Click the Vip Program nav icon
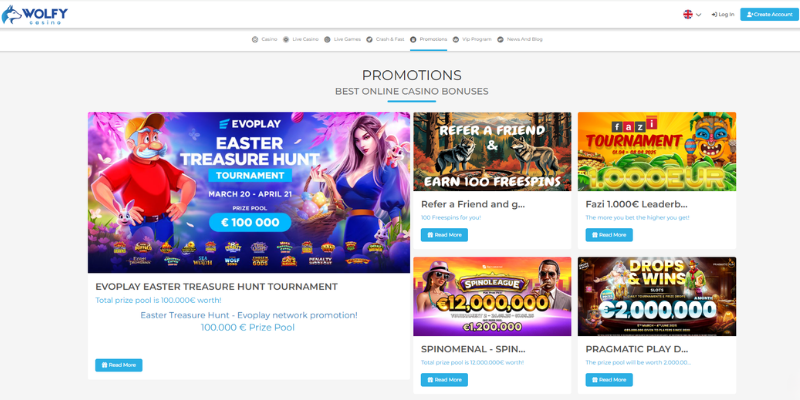The image size is (800, 400). pos(456,39)
